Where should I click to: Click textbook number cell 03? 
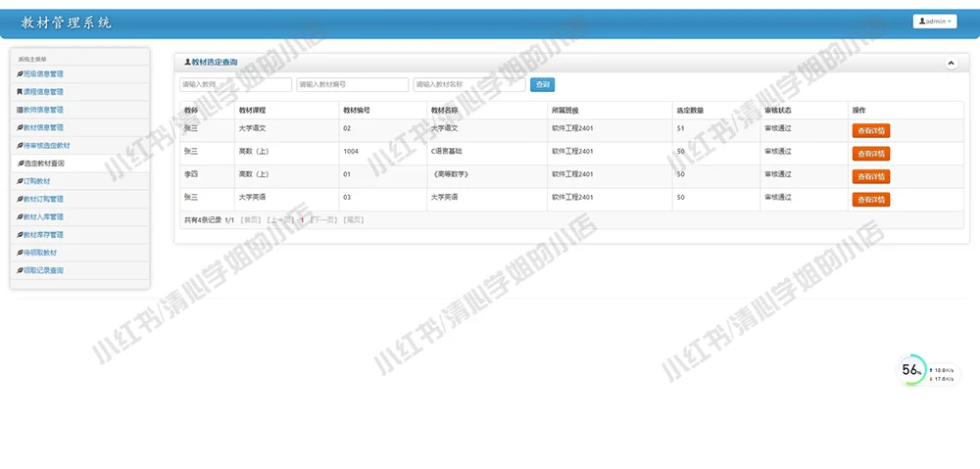347,198
